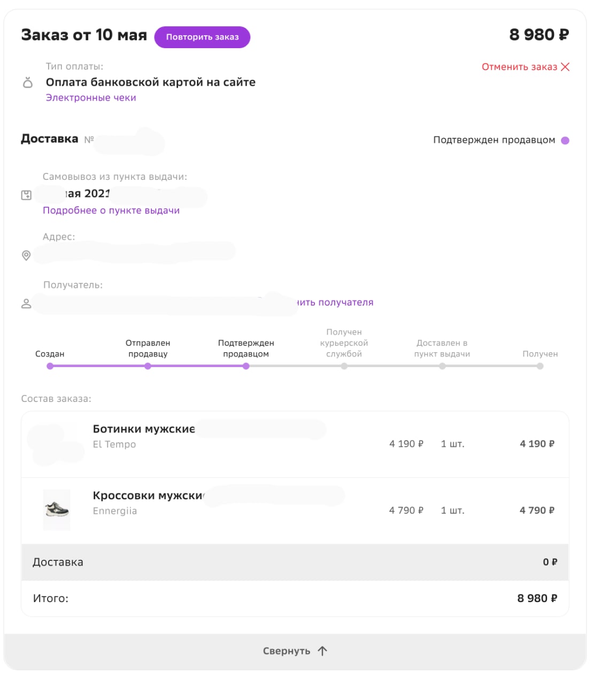Image resolution: width=616 pixels, height=685 pixels.
Task: Open the Ennergiia sneakers thumbnail
Action: [x=57, y=509]
